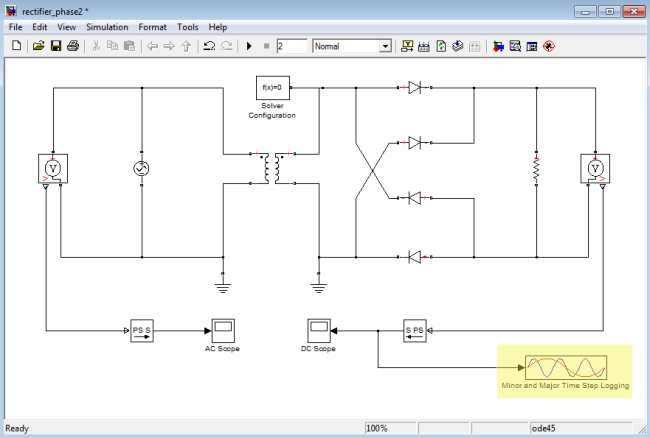
Task: Open the AC Scope block
Action: tap(221, 330)
